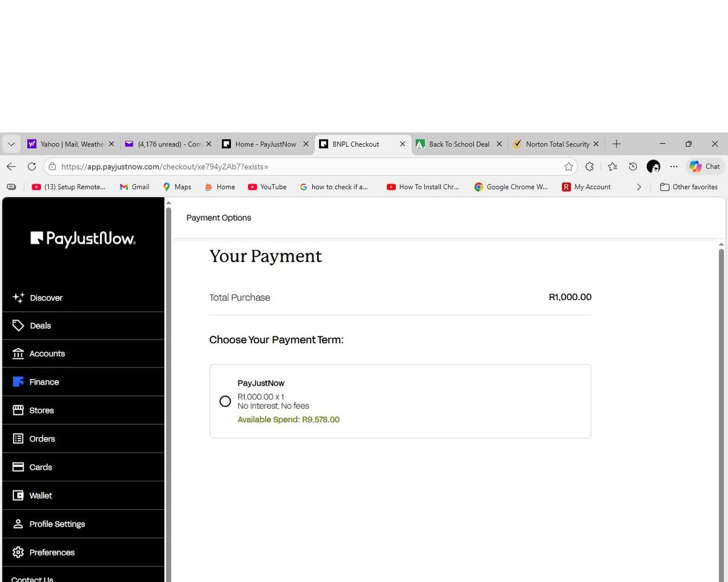Screen dimensions: 728x582
Task: Click the Profile Settings person icon
Action: click(18, 524)
